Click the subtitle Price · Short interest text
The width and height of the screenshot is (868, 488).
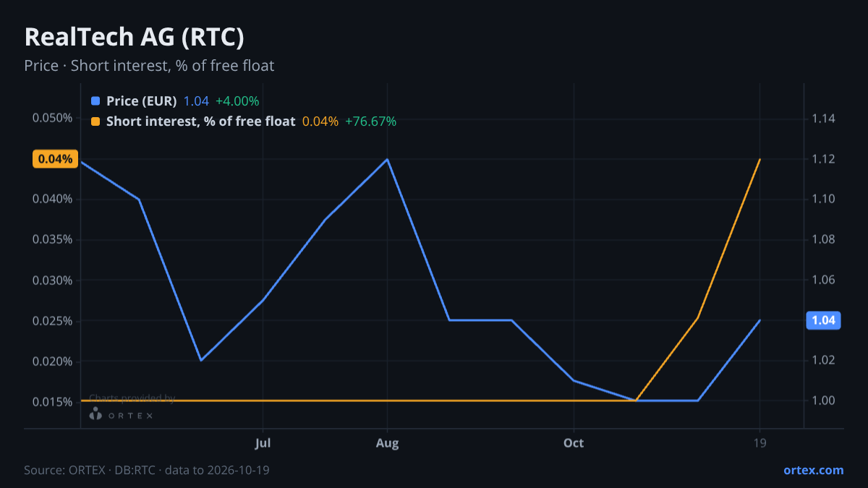click(149, 66)
